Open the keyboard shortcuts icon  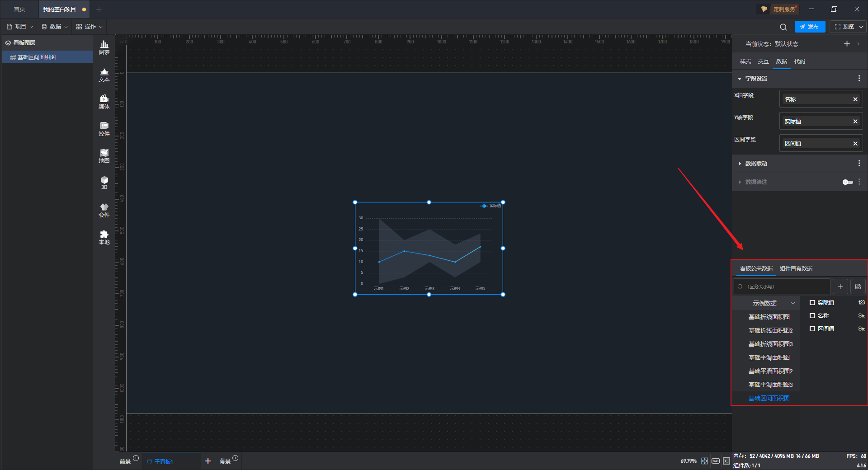point(716,461)
